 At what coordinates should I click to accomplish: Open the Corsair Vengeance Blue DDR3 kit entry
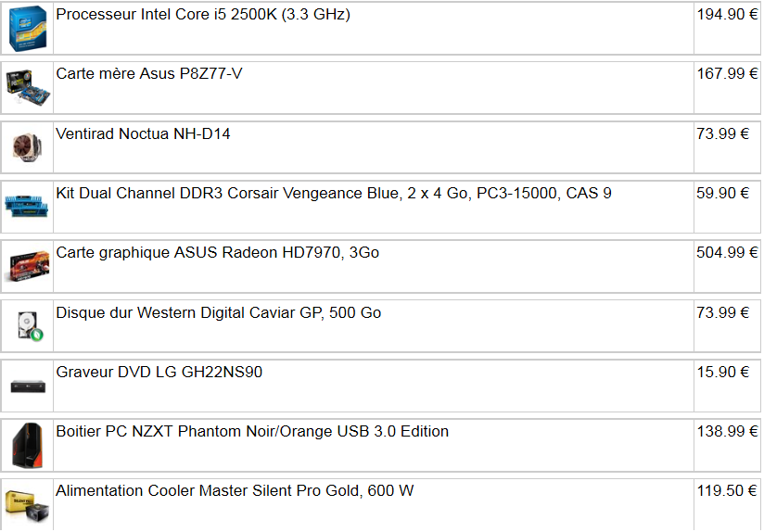(334, 194)
